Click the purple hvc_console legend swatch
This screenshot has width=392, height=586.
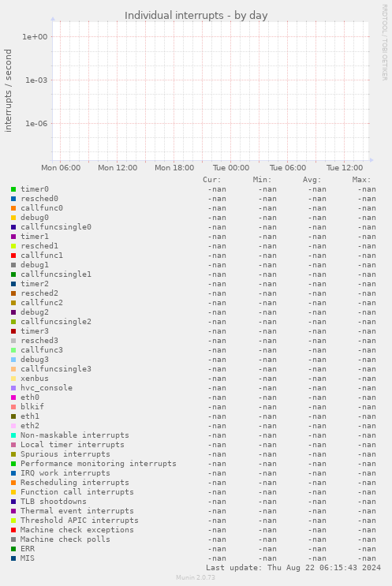point(13,388)
